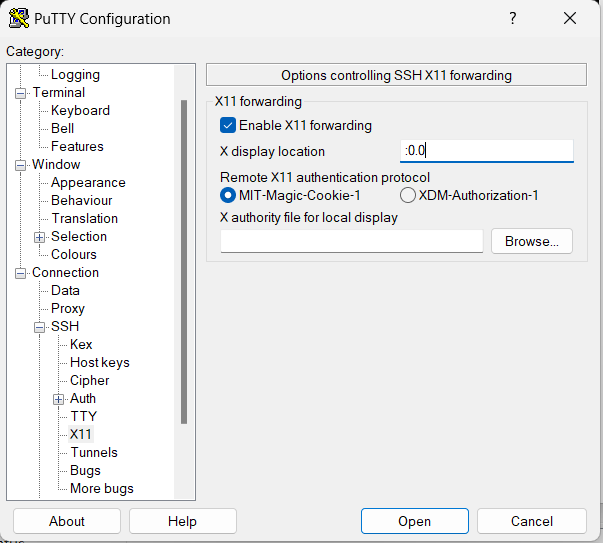Click the Open button
Screen dimensions: 603x543
[415, 521]
